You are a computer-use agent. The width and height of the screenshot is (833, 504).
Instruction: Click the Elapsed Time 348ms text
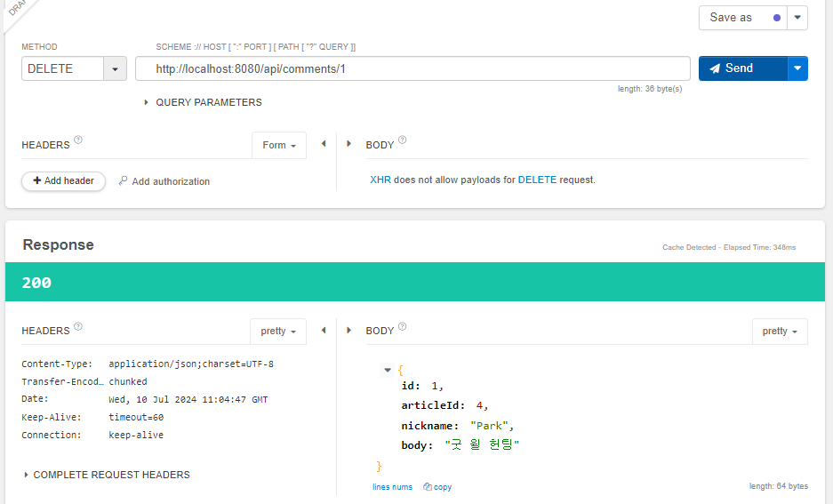point(760,247)
